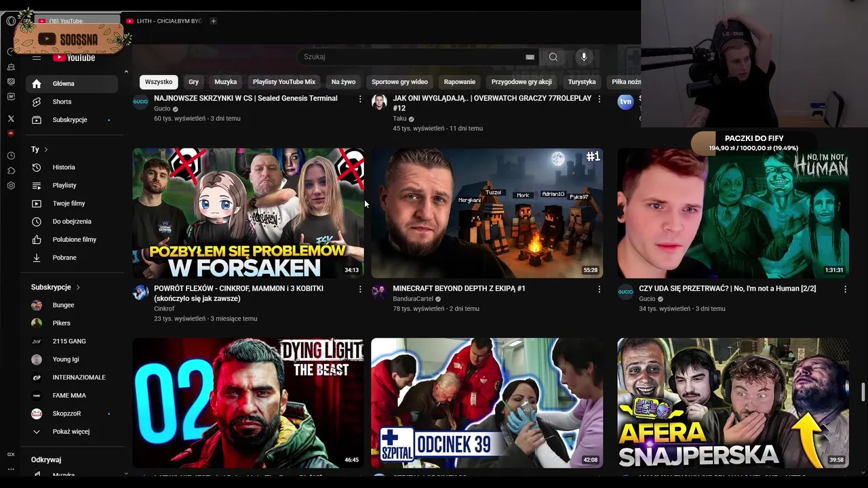Expand the Ty section chevron
The width and height of the screenshot is (868, 488).
[46, 149]
